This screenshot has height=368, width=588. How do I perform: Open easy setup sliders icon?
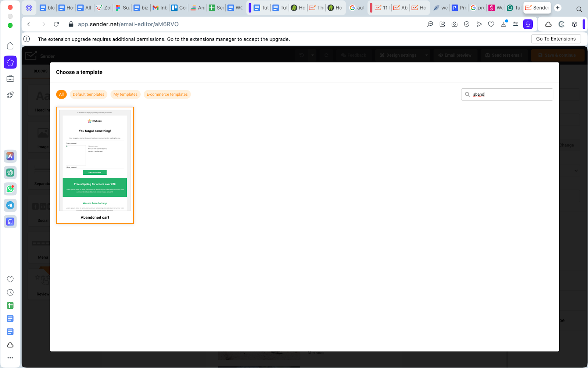click(x=516, y=24)
